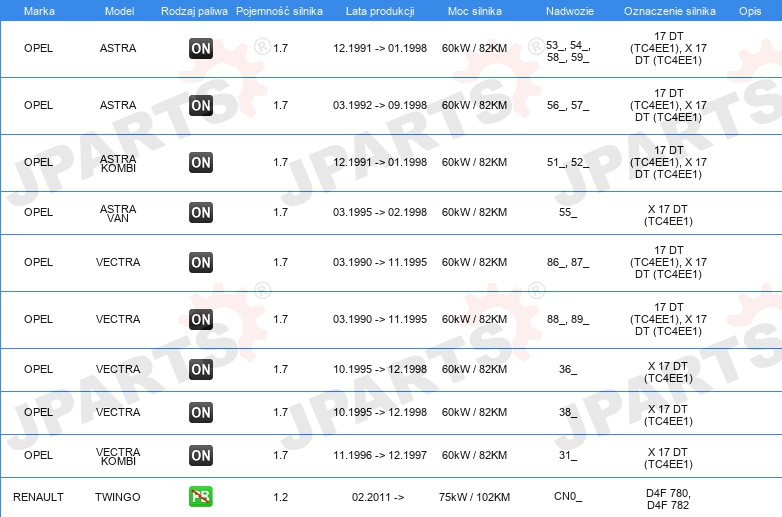
Task: Click the ASTRA VAN model cell
Action: pyautogui.click(x=118, y=213)
